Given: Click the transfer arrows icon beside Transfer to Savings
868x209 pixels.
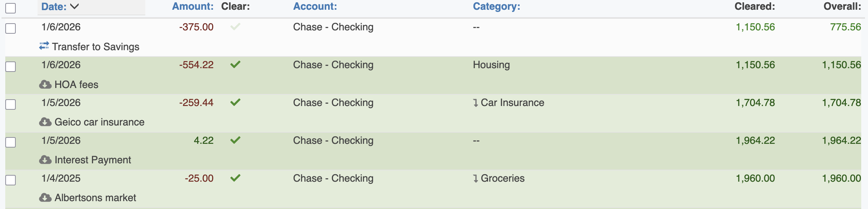Looking at the screenshot, I should point(44,46).
